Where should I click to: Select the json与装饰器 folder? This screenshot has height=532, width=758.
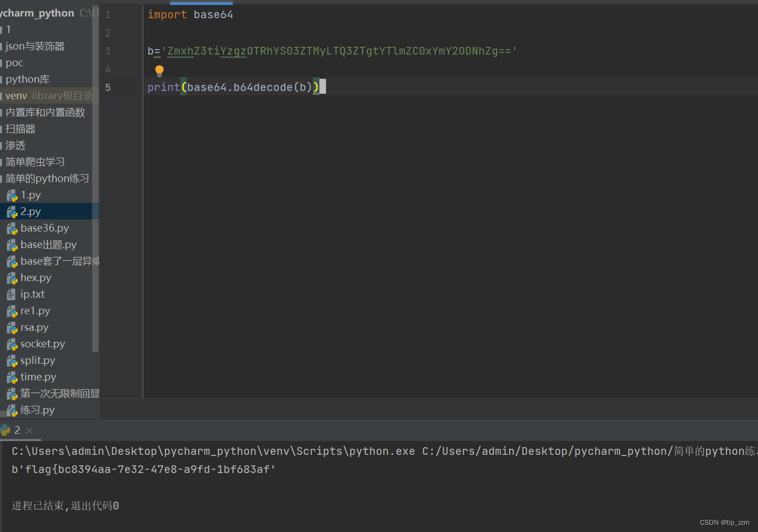[35, 46]
